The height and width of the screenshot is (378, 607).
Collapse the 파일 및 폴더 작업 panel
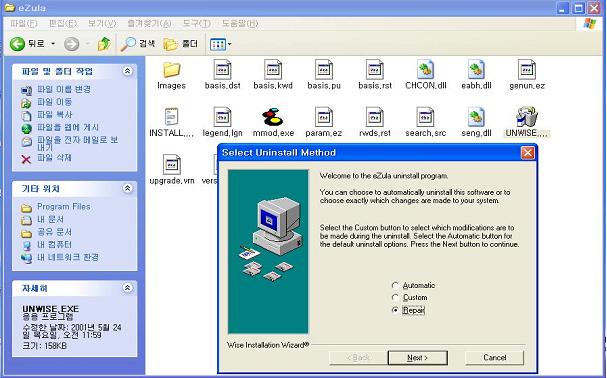pyautogui.click(x=127, y=71)
